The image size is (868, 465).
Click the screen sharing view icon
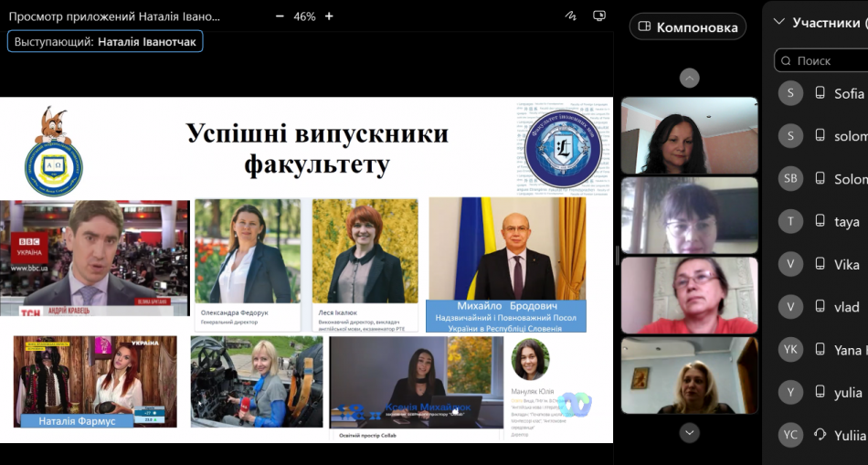click(x=599, y=16)
